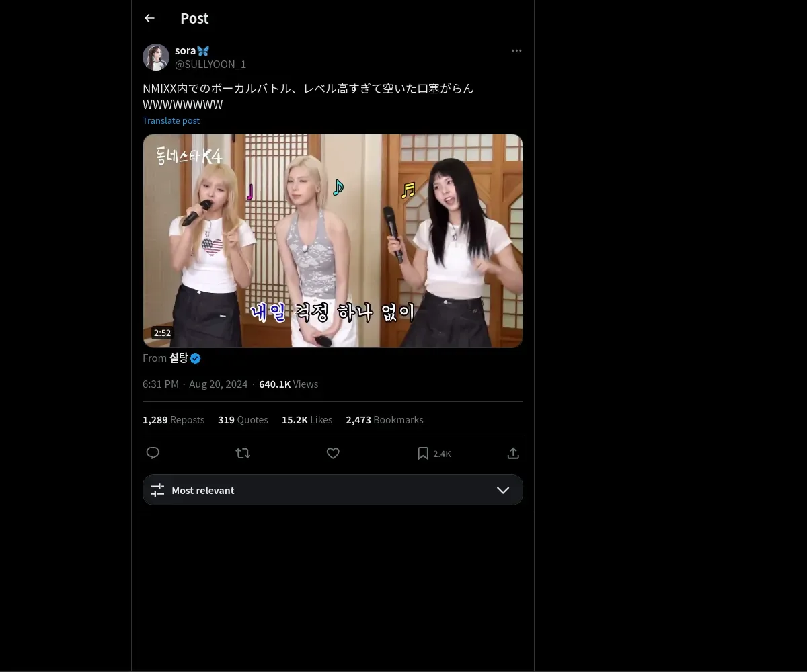807x672 pixels.
Task: View the 1,289 Reposts list
Action: [174, 419]
